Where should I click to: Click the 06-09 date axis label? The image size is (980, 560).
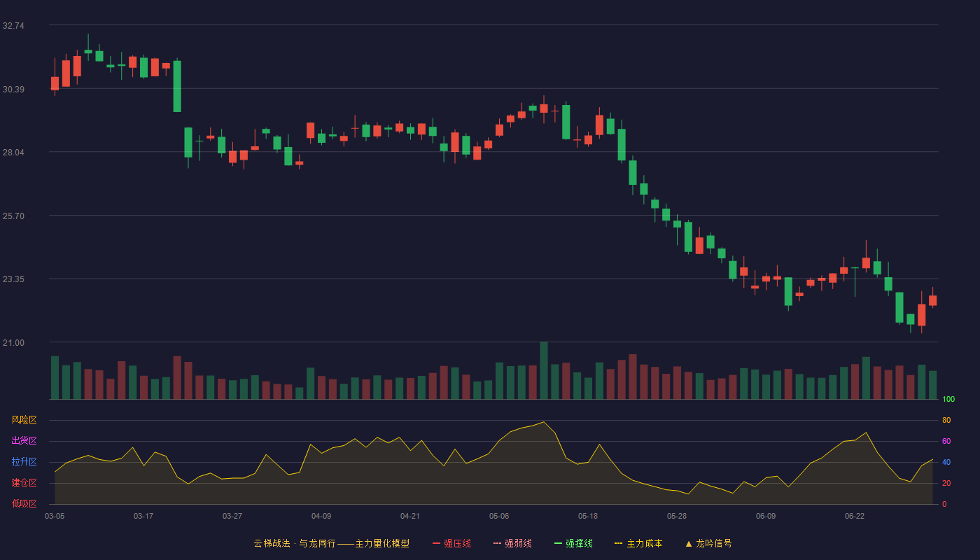[x=766, y=516]
